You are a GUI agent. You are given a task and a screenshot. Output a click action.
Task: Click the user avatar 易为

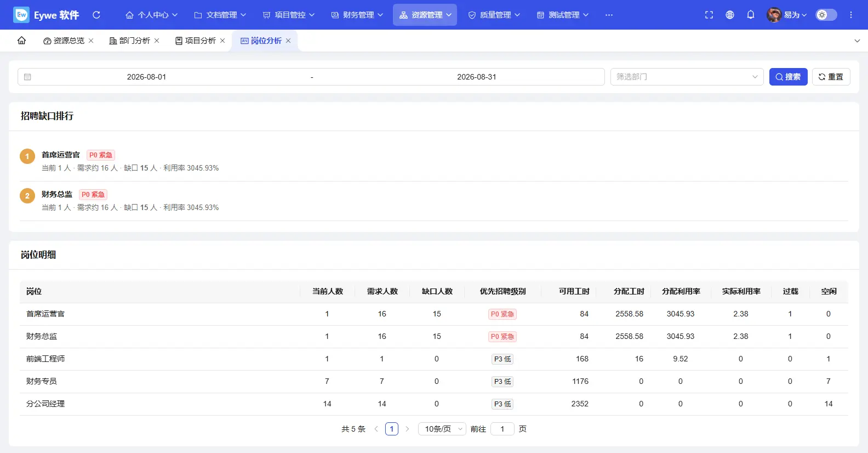[774, 15]
